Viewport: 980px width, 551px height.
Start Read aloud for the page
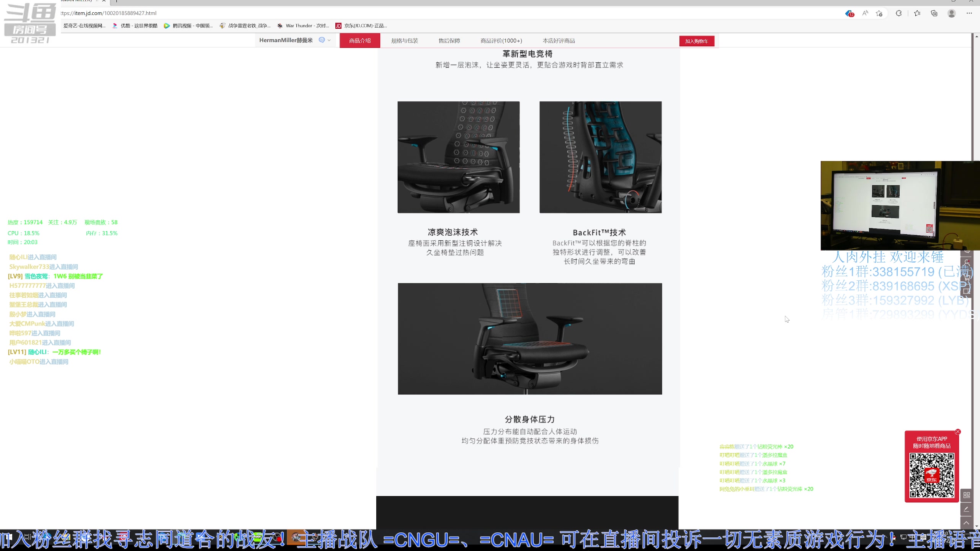pos(864,13)
